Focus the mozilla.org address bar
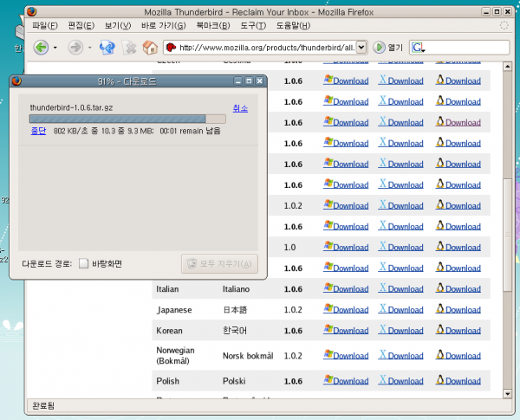 tap(267, 48)
